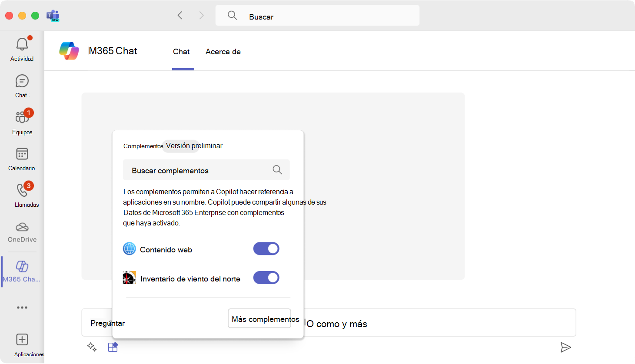
Task: Focus the Buscar complementos field
Action: tap(206, 170)
